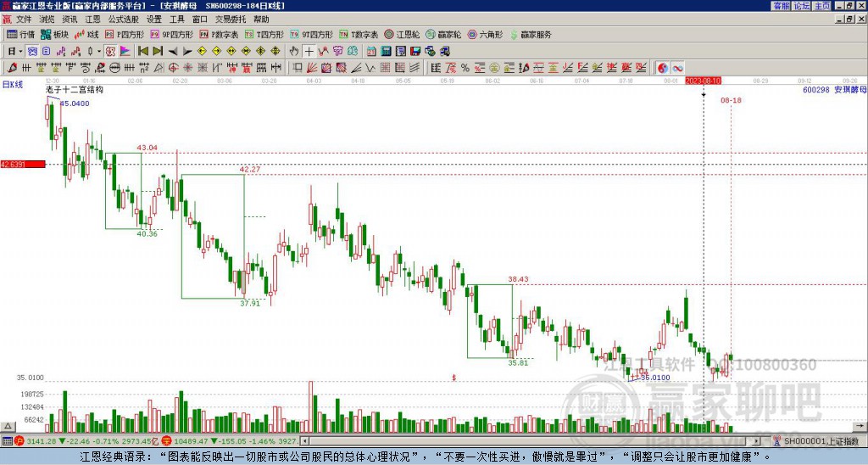Click the 日K线 chart label
868x465 pixels.
click(x=12, y=85)
